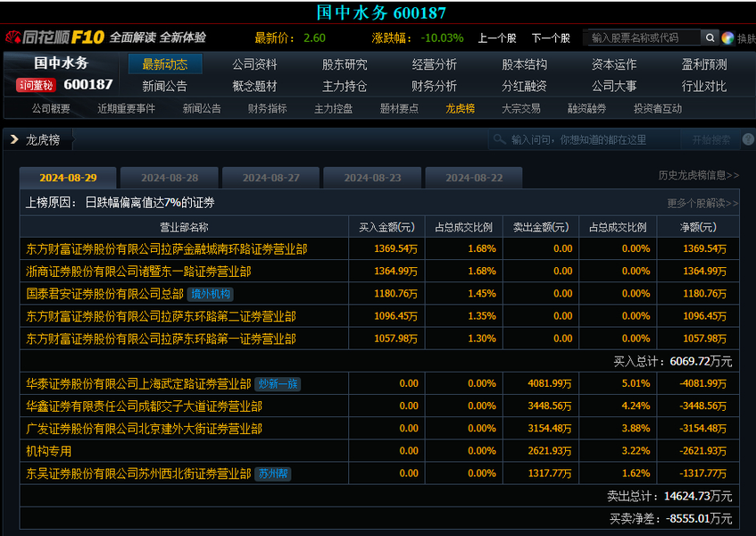Open the 资本运作 menu

point(614,64)
